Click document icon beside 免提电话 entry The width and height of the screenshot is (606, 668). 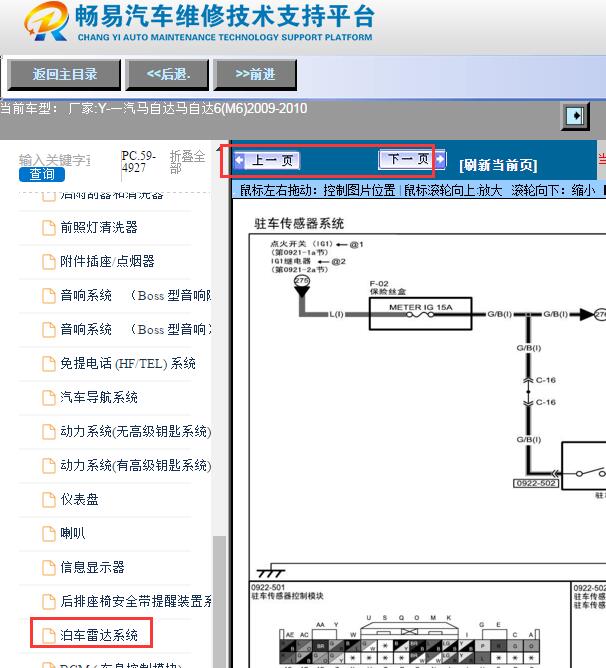(49, 363)
